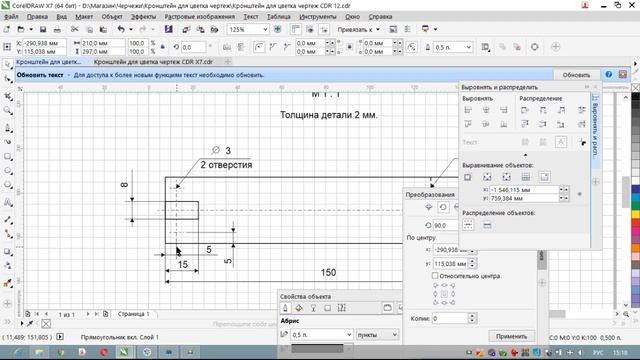The height and width of the screenshot is (360, 640).
Task: Select the Text tool
Action: click(7, 202)
